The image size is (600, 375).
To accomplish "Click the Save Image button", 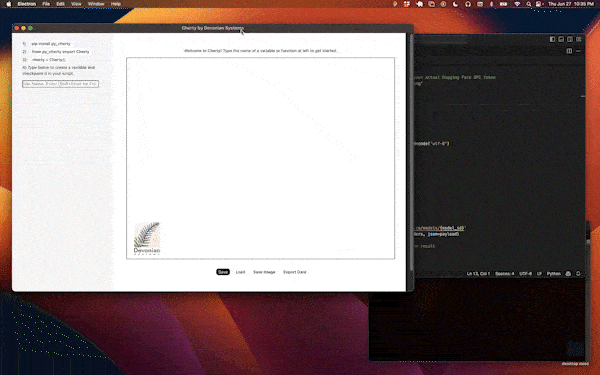I will [264, 272].
